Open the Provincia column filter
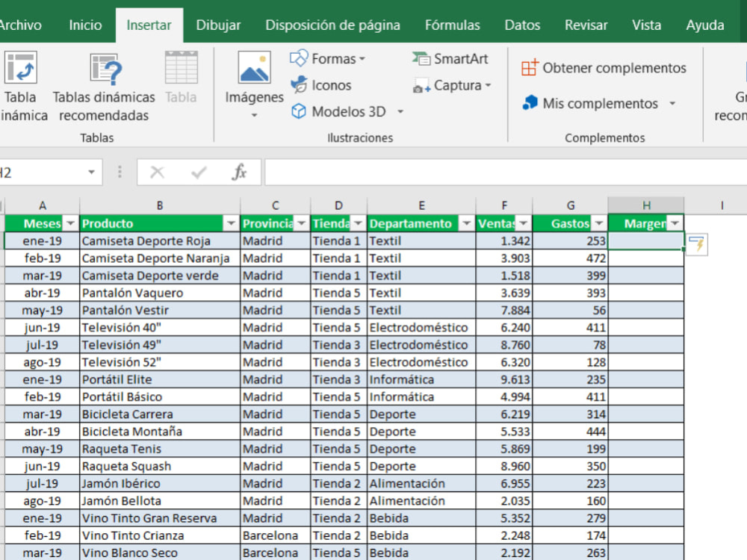This screenshot has width=747, height=560. (302, 223)
